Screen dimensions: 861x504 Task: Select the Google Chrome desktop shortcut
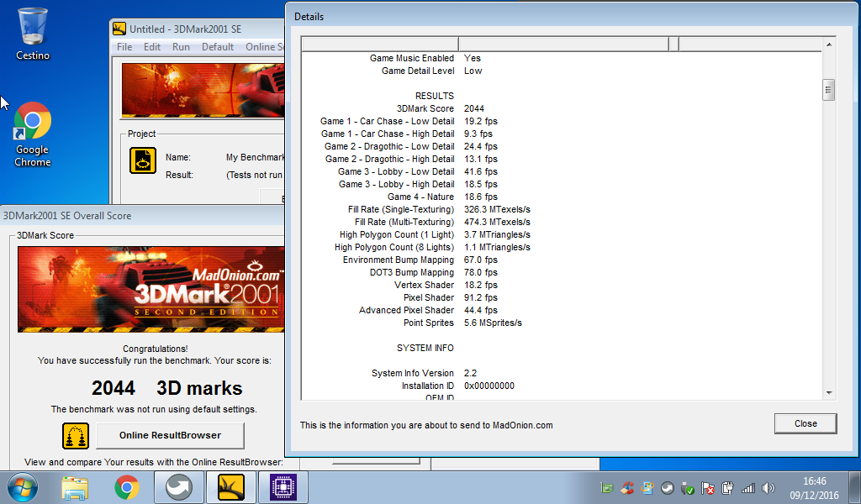tap(33, 134)
